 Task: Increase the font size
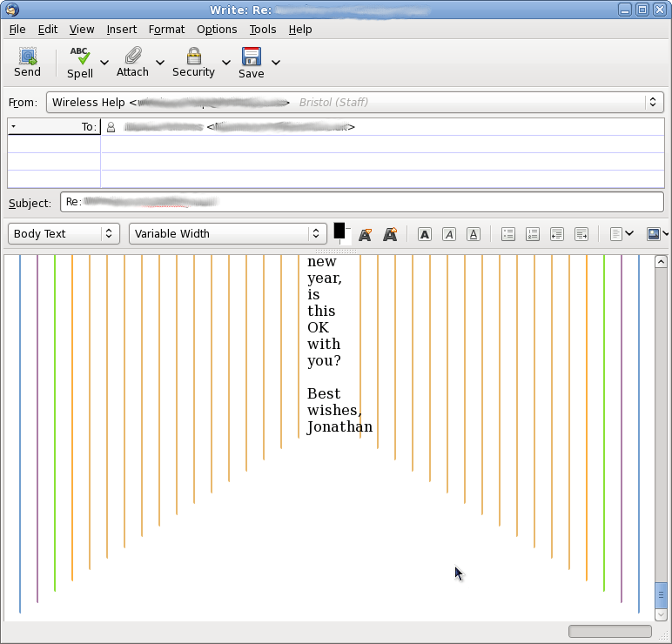(390, 234)
